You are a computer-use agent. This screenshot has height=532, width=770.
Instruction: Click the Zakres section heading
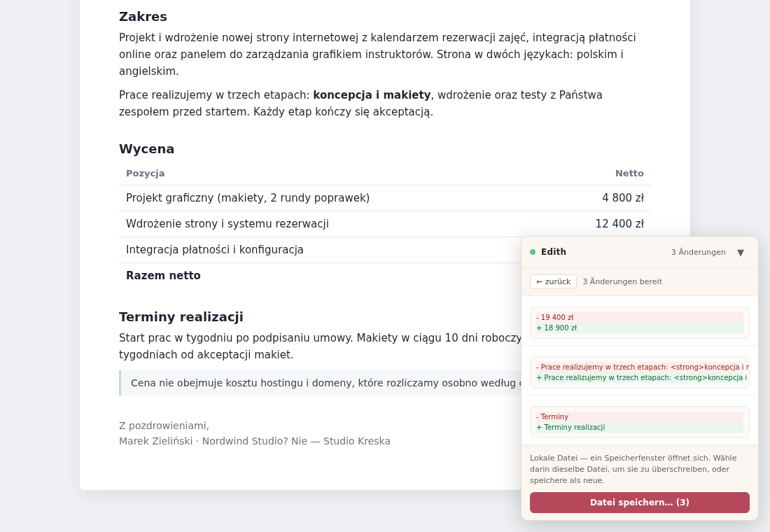click(x=143, y=17)
